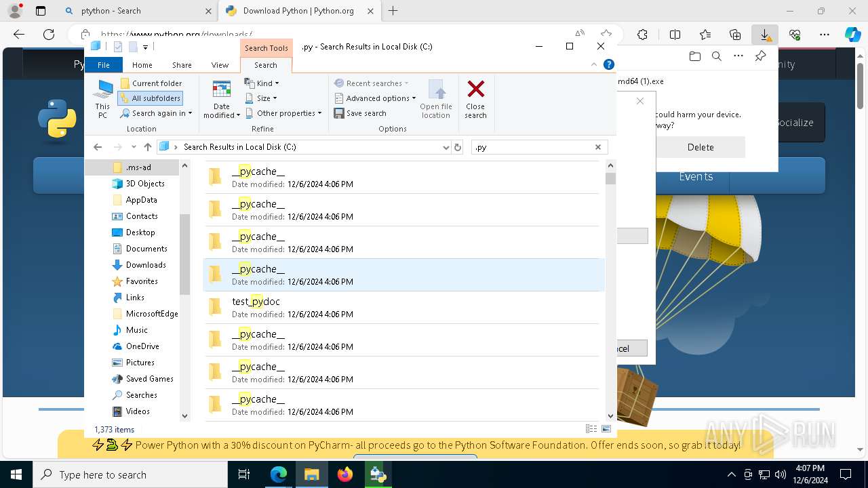Viewport: 868px width, 488px height.
Task: Switch to large icons view in status bar
Action: (x=606, y=429)
